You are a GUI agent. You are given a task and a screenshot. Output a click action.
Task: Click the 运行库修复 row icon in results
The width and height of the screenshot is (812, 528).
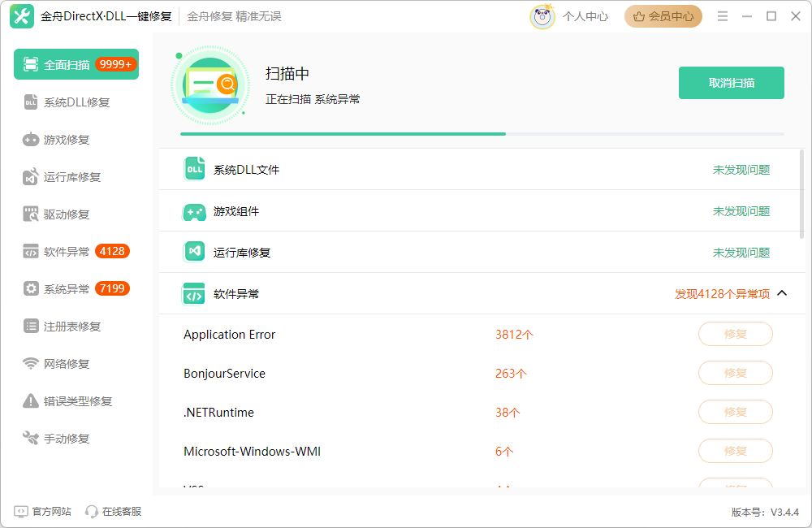pos(194,252)
